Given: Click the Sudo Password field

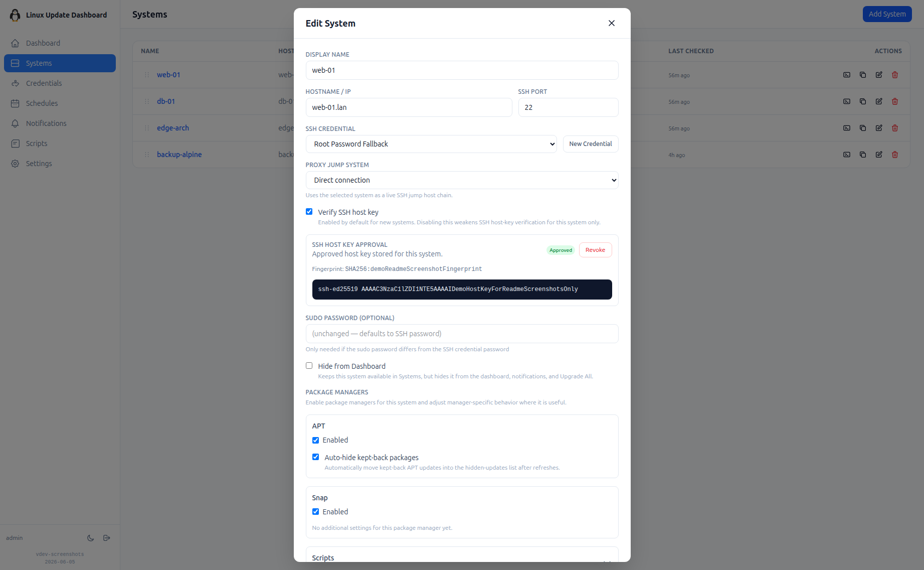Looking at the screenshot, I should pyautogui.click(x=462, y=334).
